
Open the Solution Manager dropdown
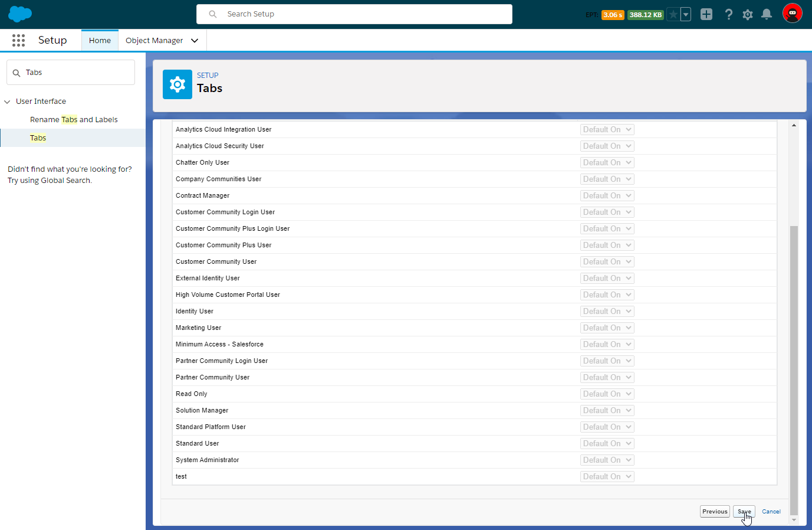point(607,410)
